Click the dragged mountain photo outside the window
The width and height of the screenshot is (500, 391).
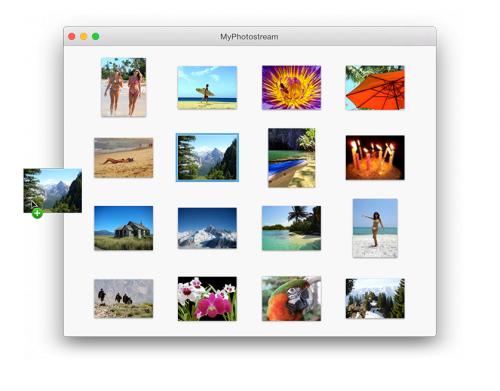point(53,191)
